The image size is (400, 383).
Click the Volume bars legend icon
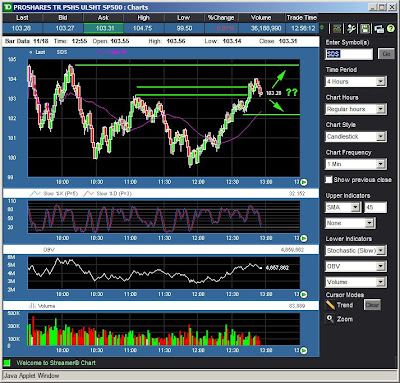click(x=32, y=305)
